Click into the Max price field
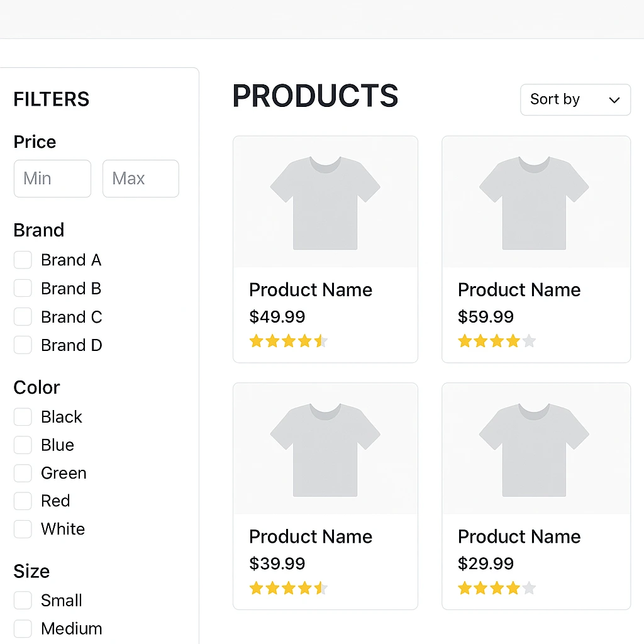Screen dimensions: 644x644 140,179
